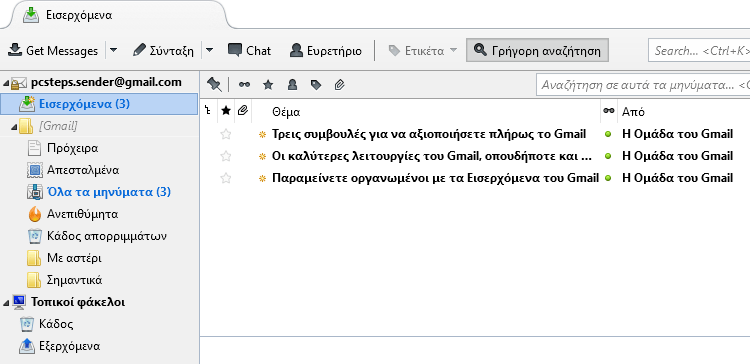Collapse pcsteps.sender@gmail.com account tree
This screenshot has height=364, width=750.
point(6,83)
